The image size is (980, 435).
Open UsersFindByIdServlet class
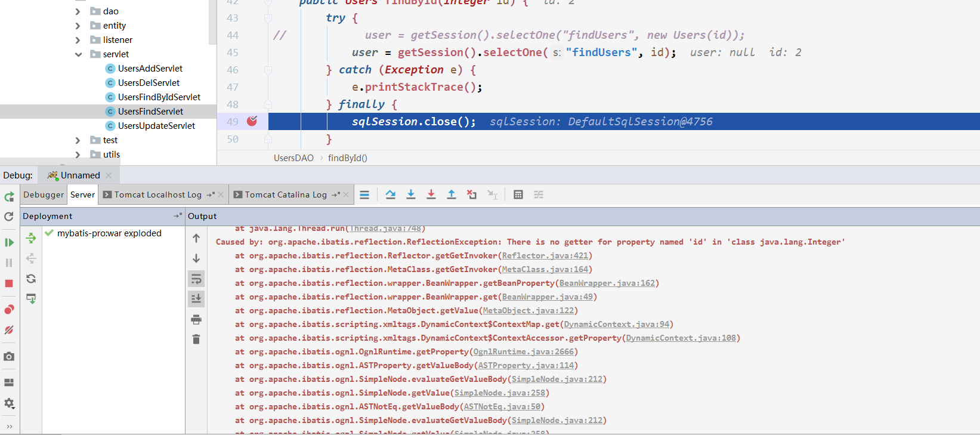pyautogui.click(x=159, y=97)
